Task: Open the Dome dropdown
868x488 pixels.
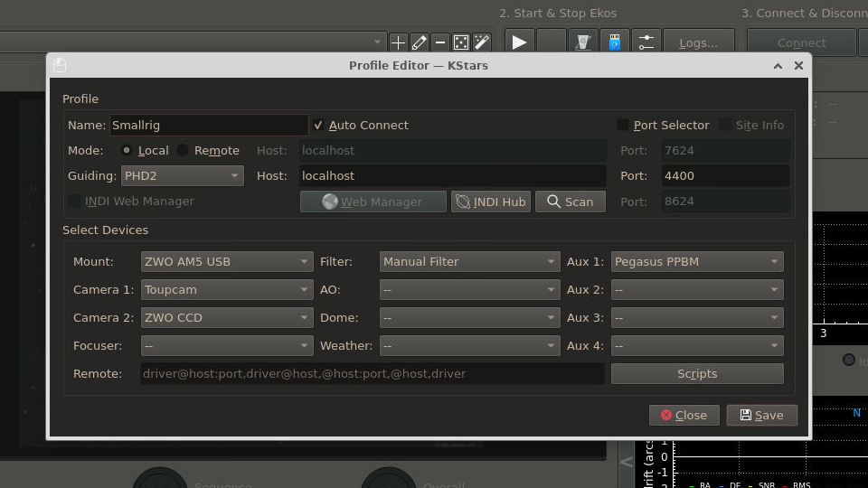Action: 469,317
